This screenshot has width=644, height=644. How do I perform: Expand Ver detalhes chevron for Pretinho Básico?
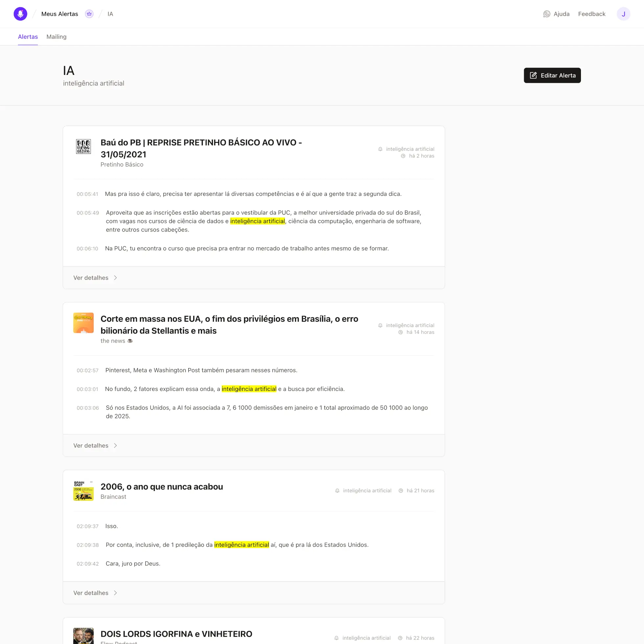click(115, 278)
